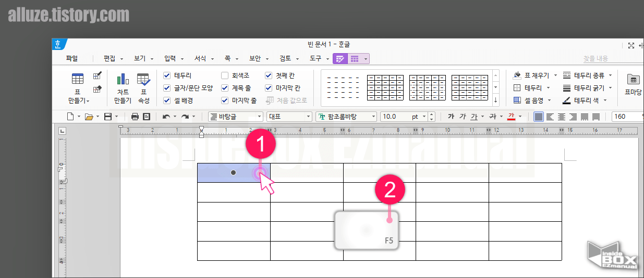Open the 검토 review menu

coord(288,59)
